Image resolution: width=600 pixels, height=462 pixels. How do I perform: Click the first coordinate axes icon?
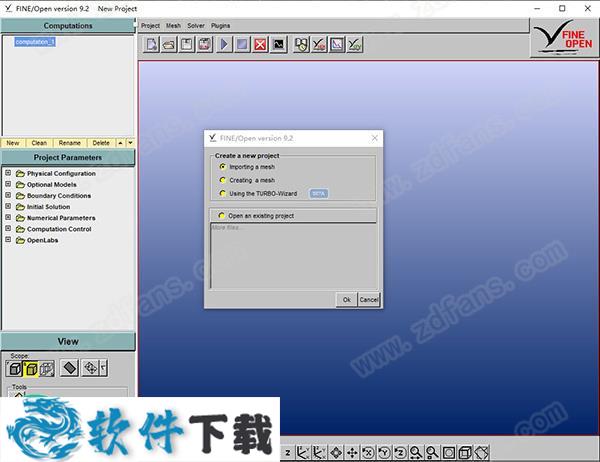coord(303,453)
